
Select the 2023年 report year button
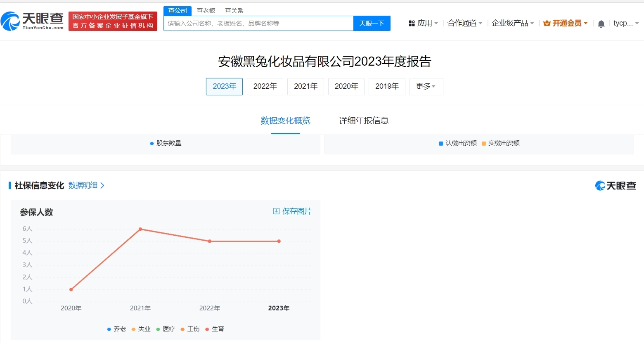(224, 87)
